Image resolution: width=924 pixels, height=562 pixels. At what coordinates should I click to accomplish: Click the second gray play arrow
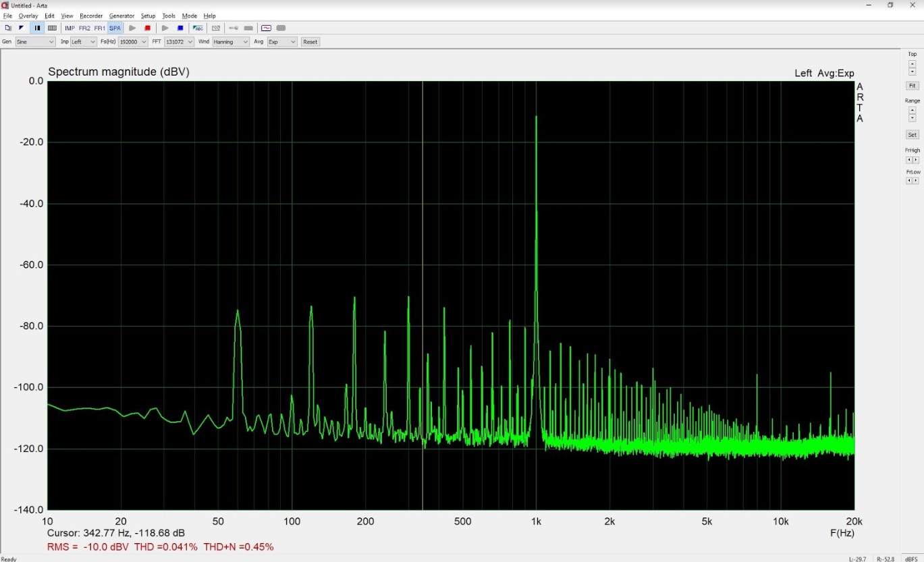165,28
